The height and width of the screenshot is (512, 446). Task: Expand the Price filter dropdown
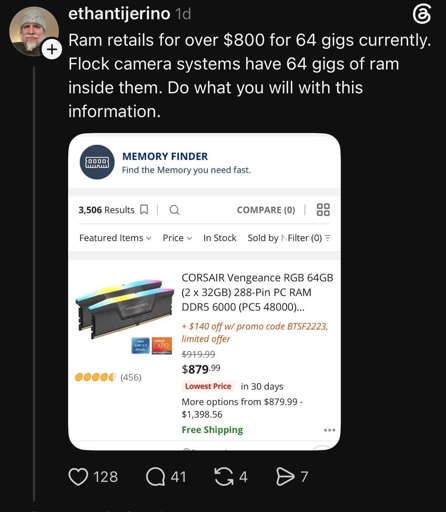tap(177, 238)
